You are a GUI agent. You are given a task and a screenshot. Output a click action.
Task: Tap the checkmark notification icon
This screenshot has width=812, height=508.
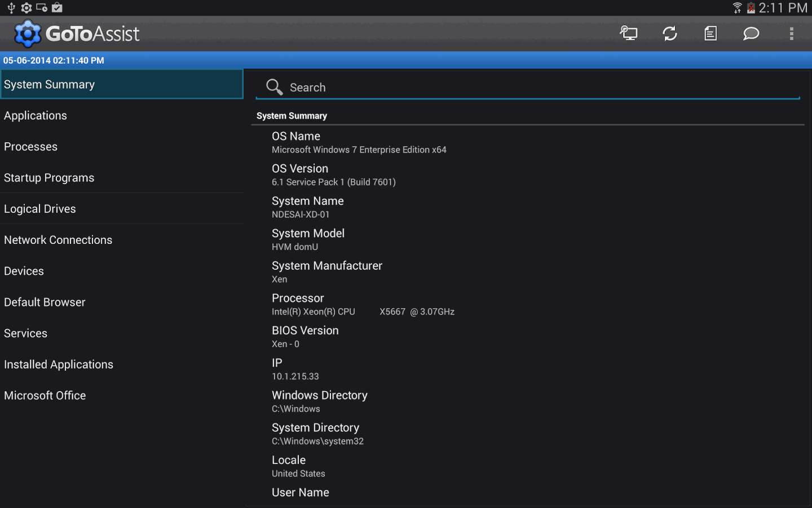(56, 8)
